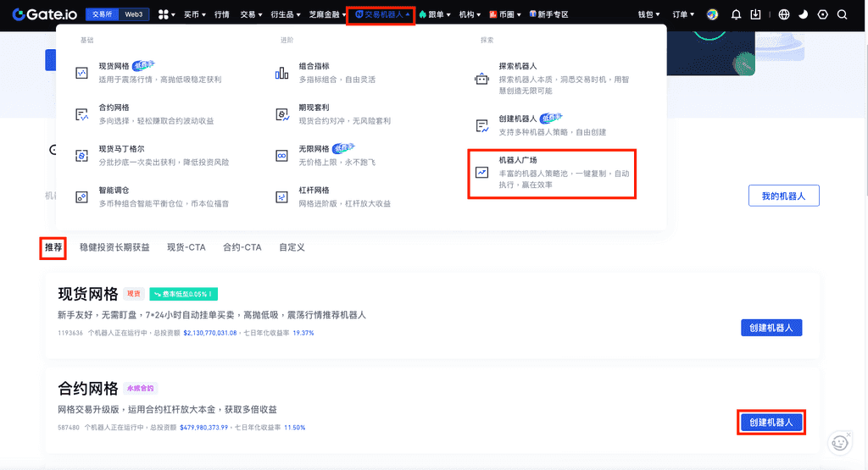Viewport: 868px width, 470px height.
Task: Open 现货马丁格尔 item in the menu
Action: 153,155
